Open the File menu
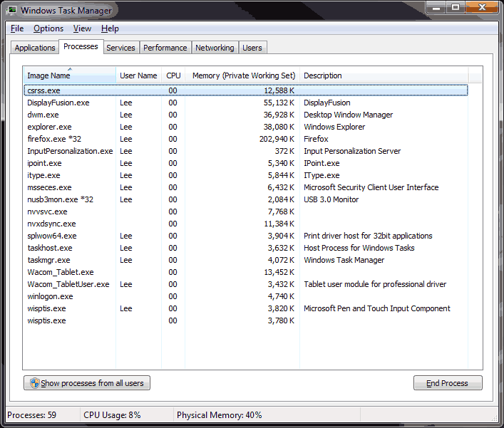This screenshot has width=504, height=428. coord(17,28)
